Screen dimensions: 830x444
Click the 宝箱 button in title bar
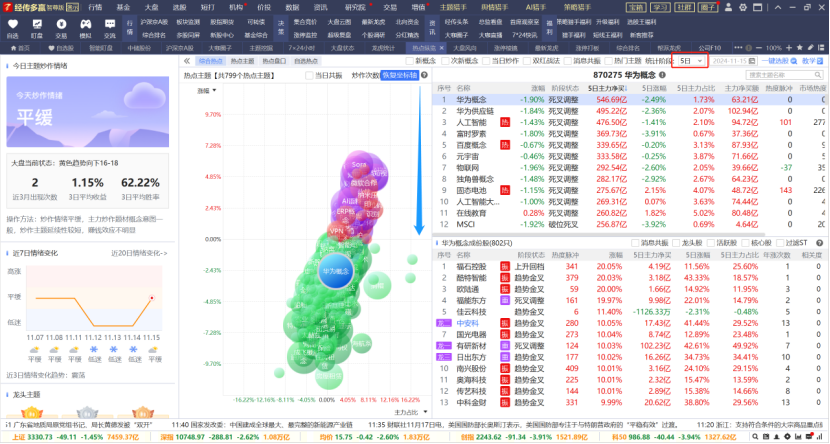(x=636, y=7)
